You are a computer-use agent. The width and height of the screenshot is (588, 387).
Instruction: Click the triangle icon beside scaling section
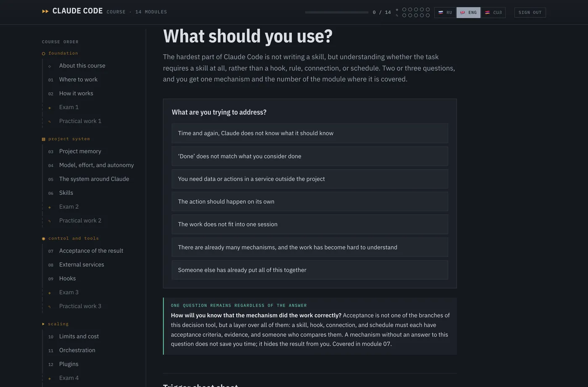pyautogui.click(x=43, y=324)
